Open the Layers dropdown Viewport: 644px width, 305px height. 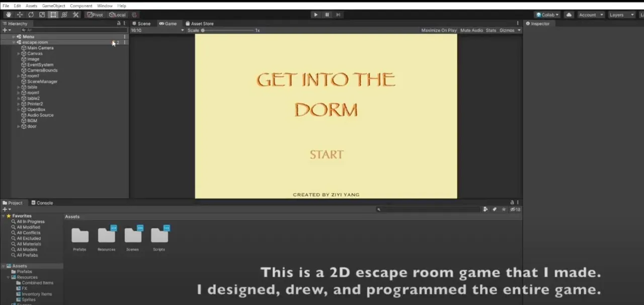point(621,15)
